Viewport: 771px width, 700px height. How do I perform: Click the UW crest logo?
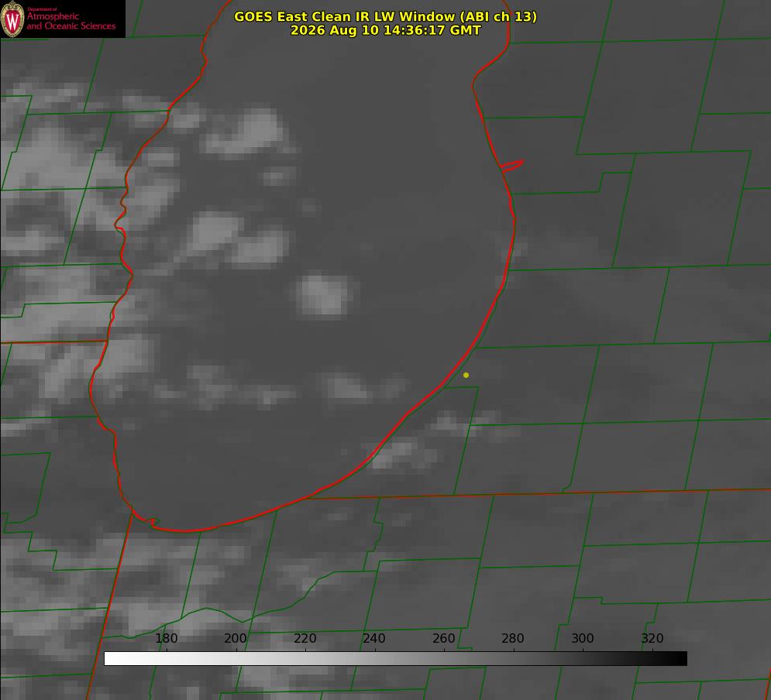(x=12, y=19)
